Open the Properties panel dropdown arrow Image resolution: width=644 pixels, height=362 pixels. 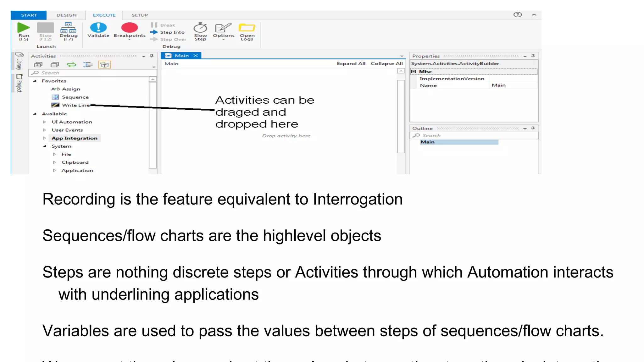525,56
